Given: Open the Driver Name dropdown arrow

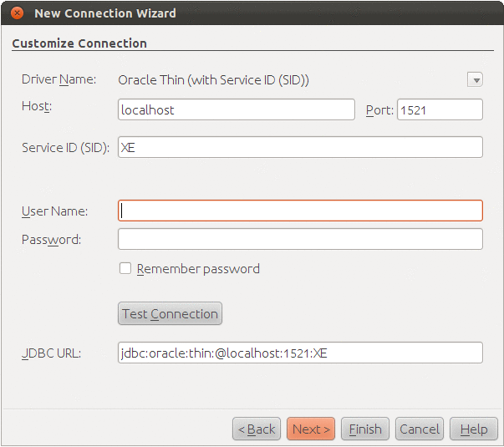Looking at the screenshot, I should [x=476, y=80].
